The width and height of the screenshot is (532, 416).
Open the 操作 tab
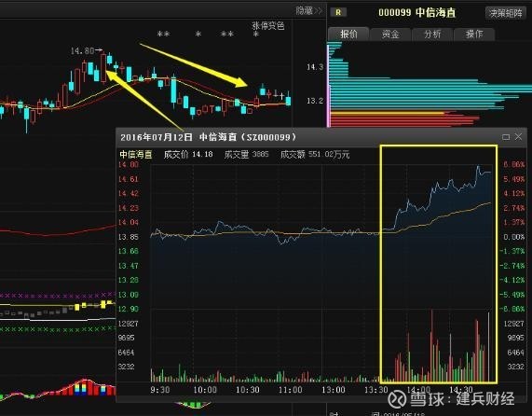pos(474,34)
